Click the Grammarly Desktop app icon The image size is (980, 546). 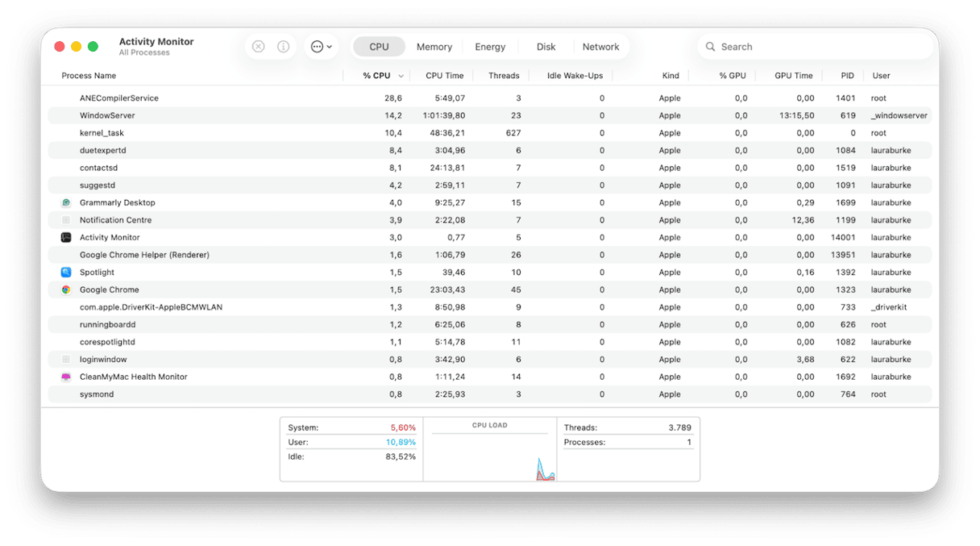coord(66,202)
